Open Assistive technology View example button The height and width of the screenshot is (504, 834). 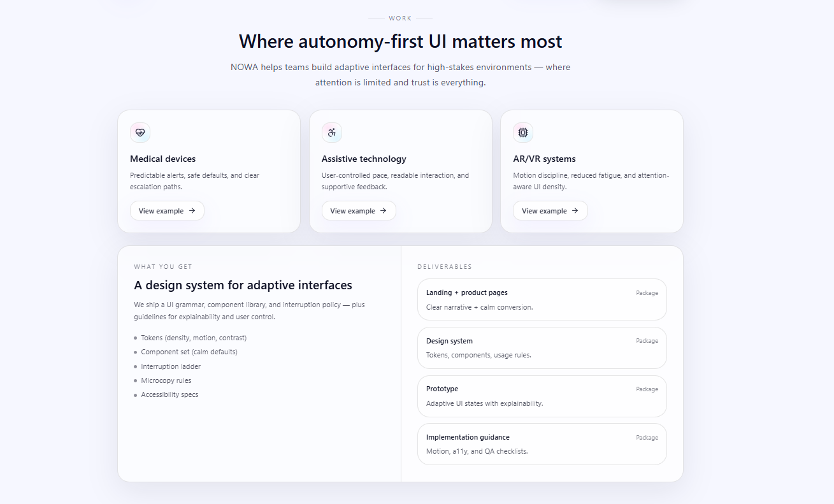pyautogui.click(x=359, y=211)
